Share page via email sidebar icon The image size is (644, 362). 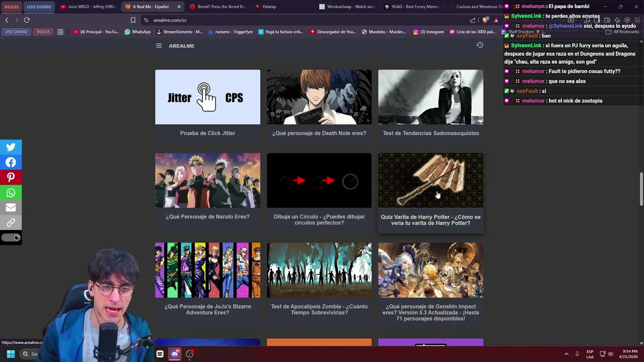coord(11,208)
